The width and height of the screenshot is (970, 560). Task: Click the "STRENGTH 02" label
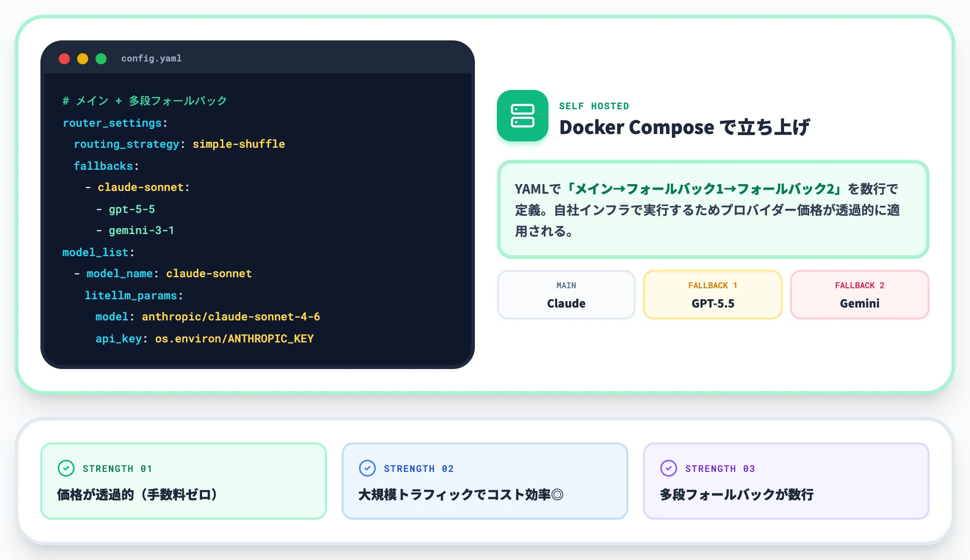tap(419, 469)
